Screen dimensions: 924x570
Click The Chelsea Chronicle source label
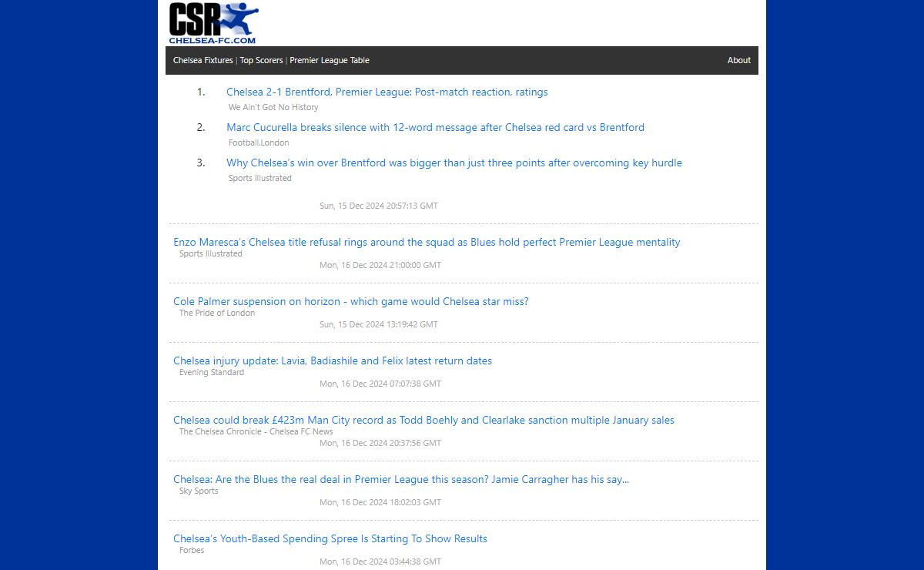pos(256,432)
